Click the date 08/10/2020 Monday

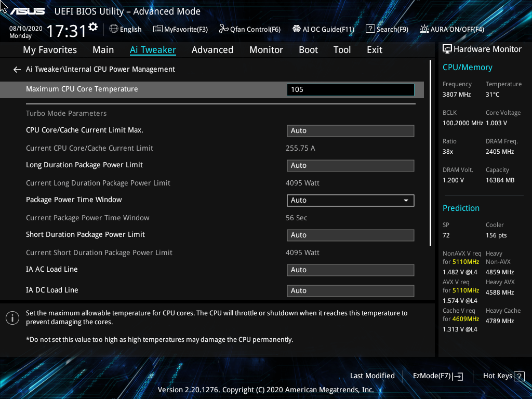pos(26,32)
